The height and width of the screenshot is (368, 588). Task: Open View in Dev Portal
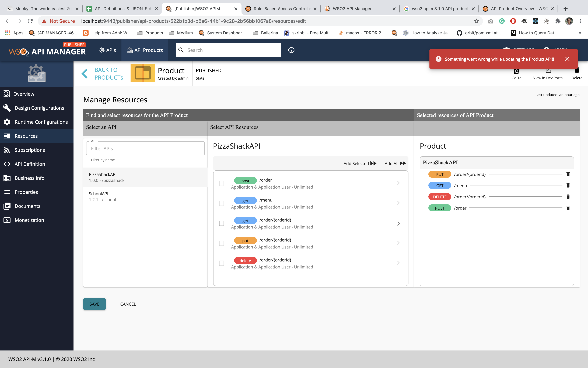click(x=548, y=74)
